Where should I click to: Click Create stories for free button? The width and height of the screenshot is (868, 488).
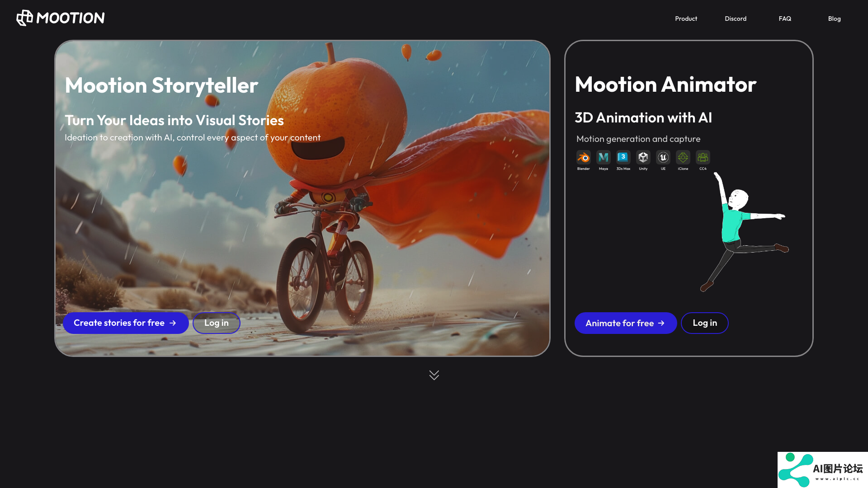pos(126,323)
